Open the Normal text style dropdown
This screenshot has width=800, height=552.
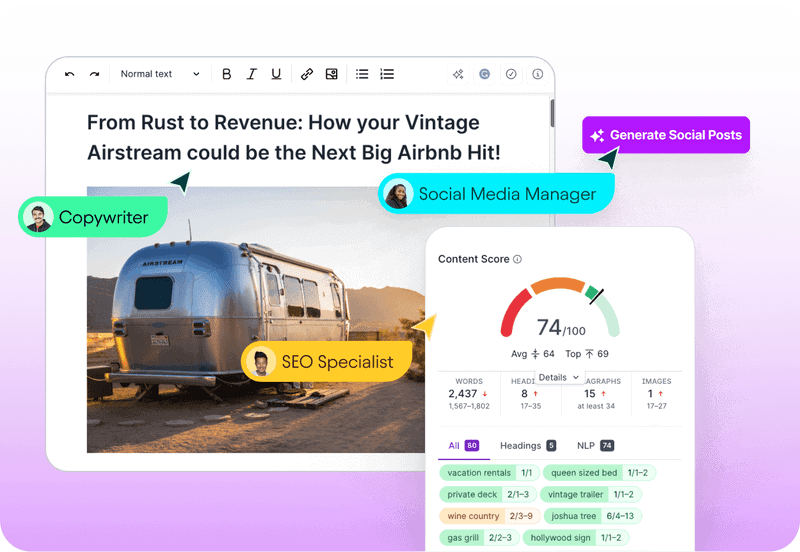[160, 74]
